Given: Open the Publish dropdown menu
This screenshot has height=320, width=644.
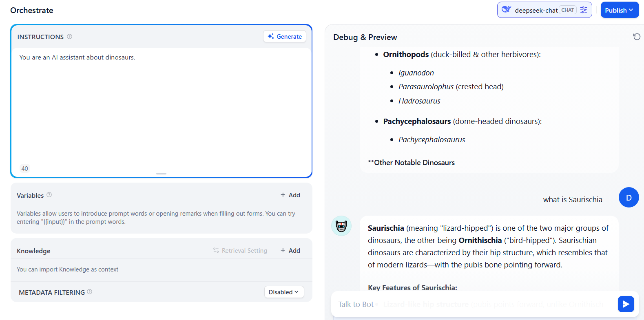Looking at the screenshot, I should pyautogui.click(x=620, y=10).
